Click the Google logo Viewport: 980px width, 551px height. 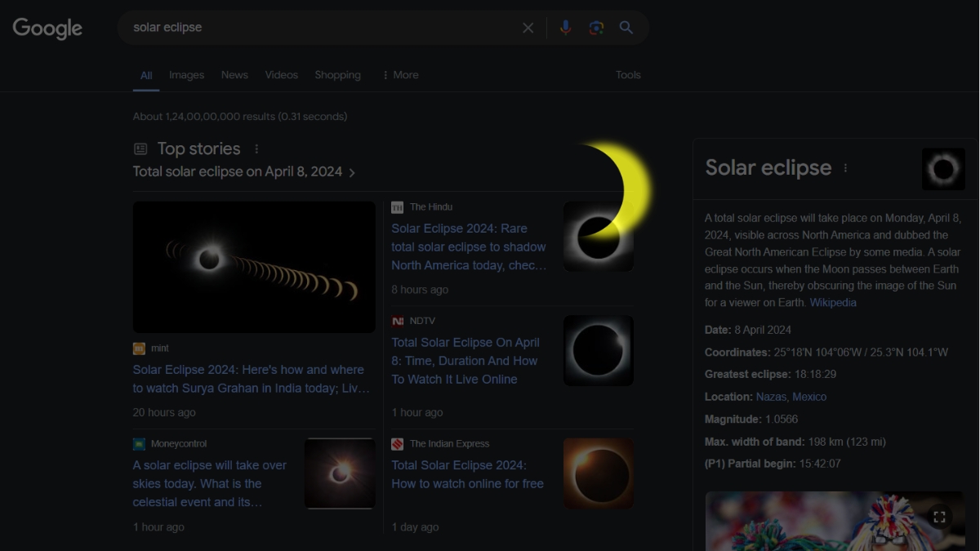pos(47,28)
